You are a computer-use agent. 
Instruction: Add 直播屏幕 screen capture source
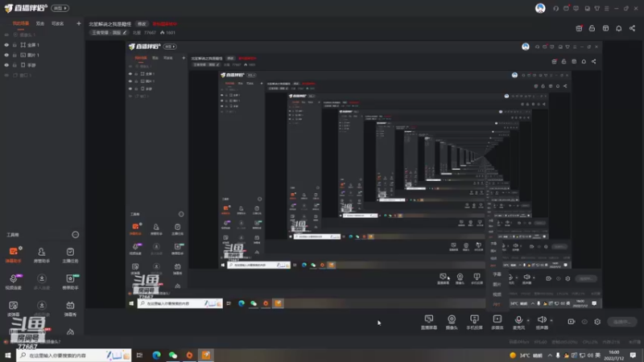coord(429,323)
